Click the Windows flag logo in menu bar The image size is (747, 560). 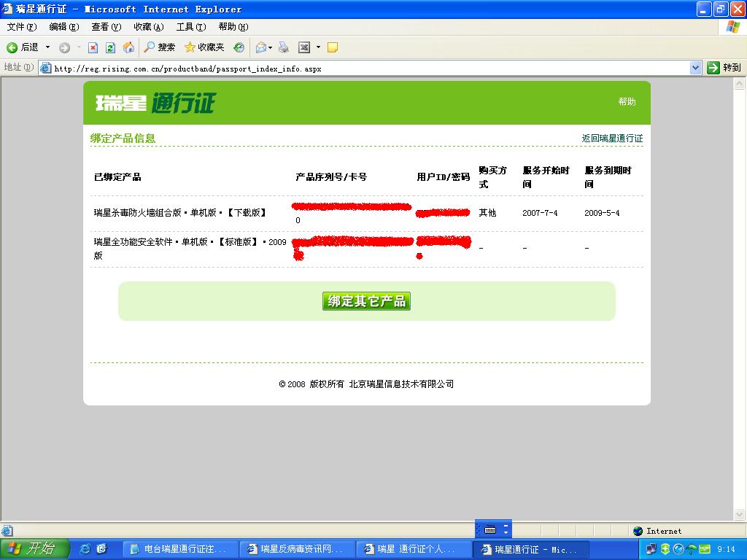733,27
